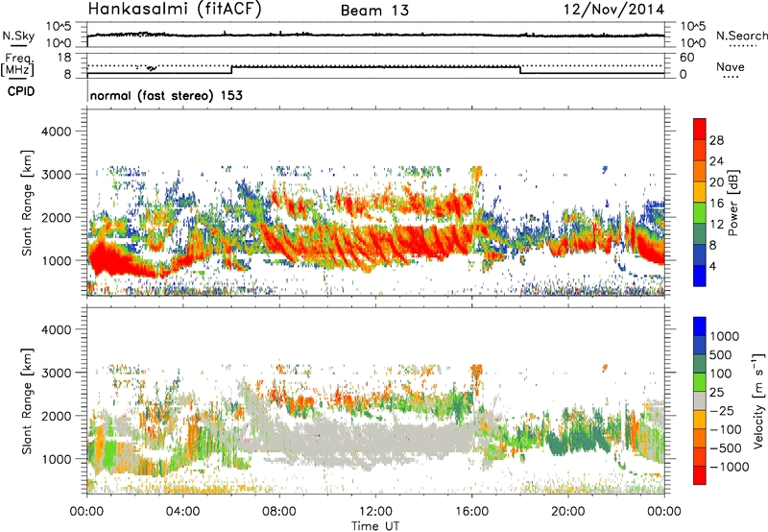Viewport: 768px width, 532px height.
Task: Click the 'Nave' legend label
Action: point(730,66)
